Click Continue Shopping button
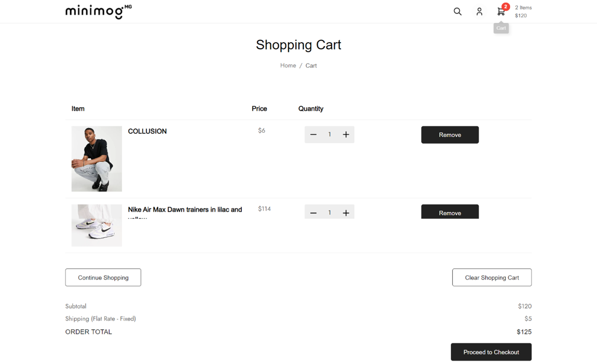This screenshot has width=597, height=364. [103, 277]
